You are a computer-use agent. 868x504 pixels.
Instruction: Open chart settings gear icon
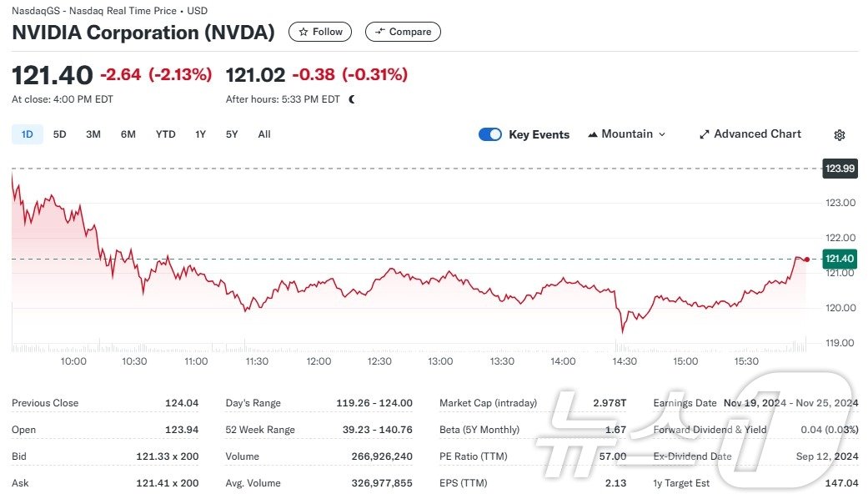[839, 134]
